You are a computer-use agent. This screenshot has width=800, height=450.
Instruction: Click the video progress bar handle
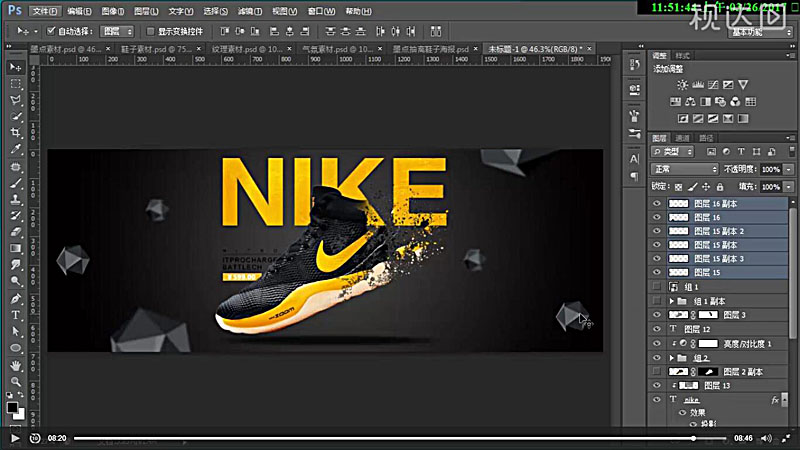[693, 438]
